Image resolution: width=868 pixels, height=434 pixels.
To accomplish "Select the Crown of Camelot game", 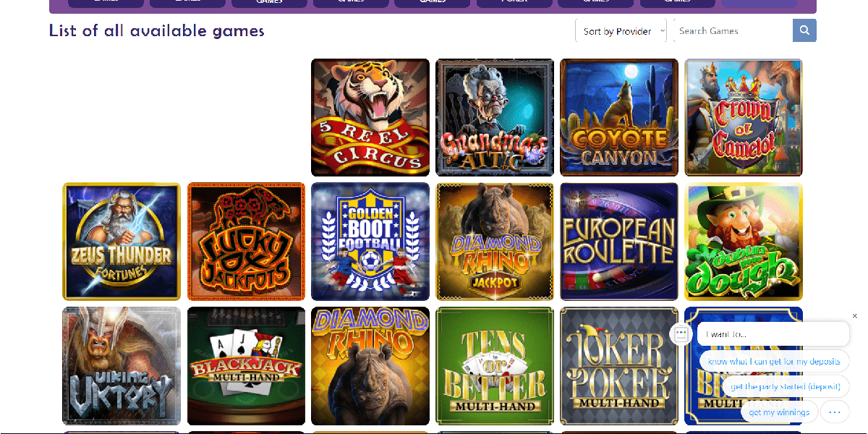I will 744,117.
